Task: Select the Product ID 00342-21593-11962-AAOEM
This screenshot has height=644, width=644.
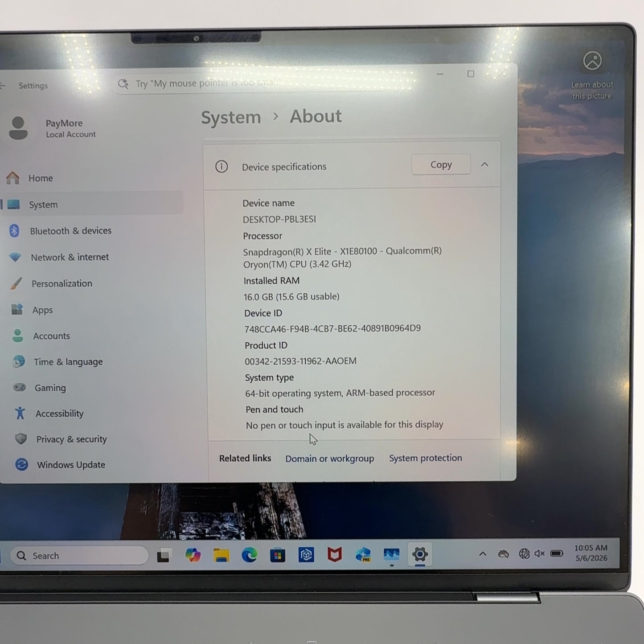Action: click(x=300, y=361)
